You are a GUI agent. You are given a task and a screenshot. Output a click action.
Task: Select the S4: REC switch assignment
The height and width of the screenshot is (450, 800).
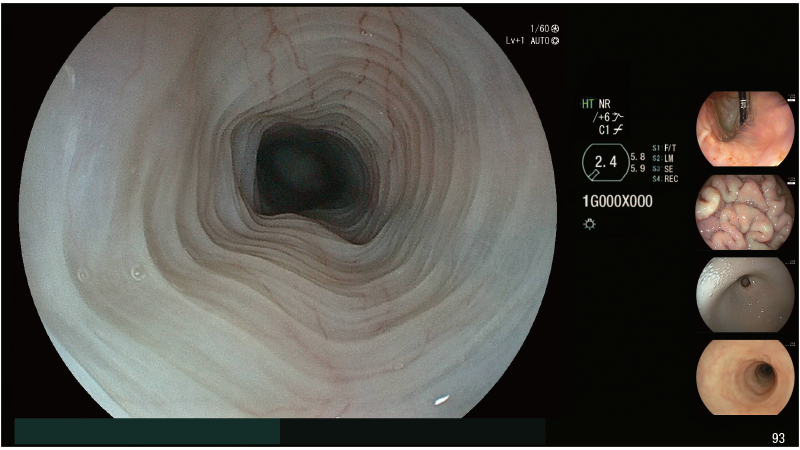point(664,179)
